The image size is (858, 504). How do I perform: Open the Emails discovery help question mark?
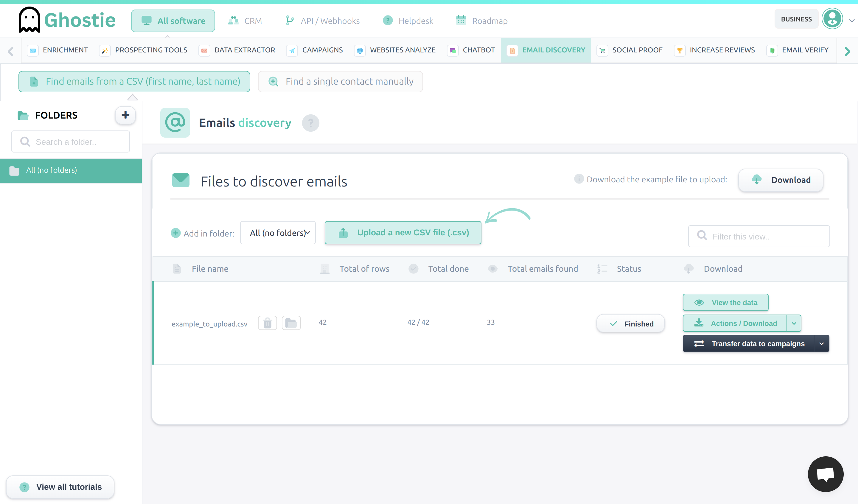310,123
